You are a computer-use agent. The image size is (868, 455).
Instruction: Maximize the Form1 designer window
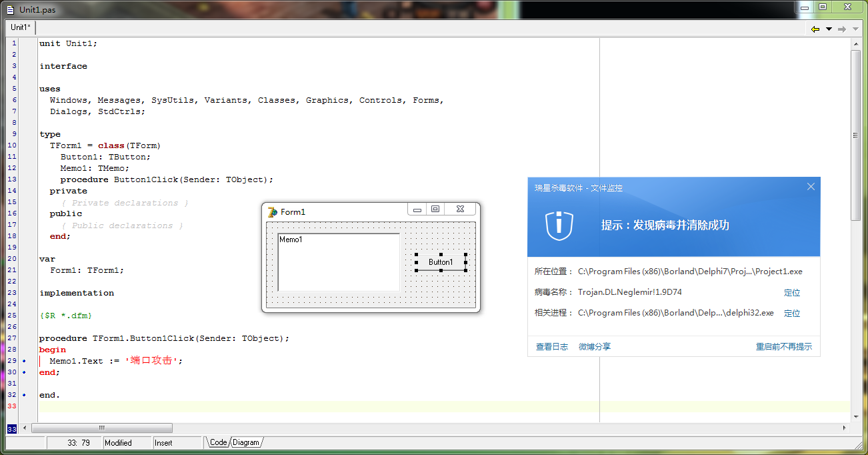(435, 209)
